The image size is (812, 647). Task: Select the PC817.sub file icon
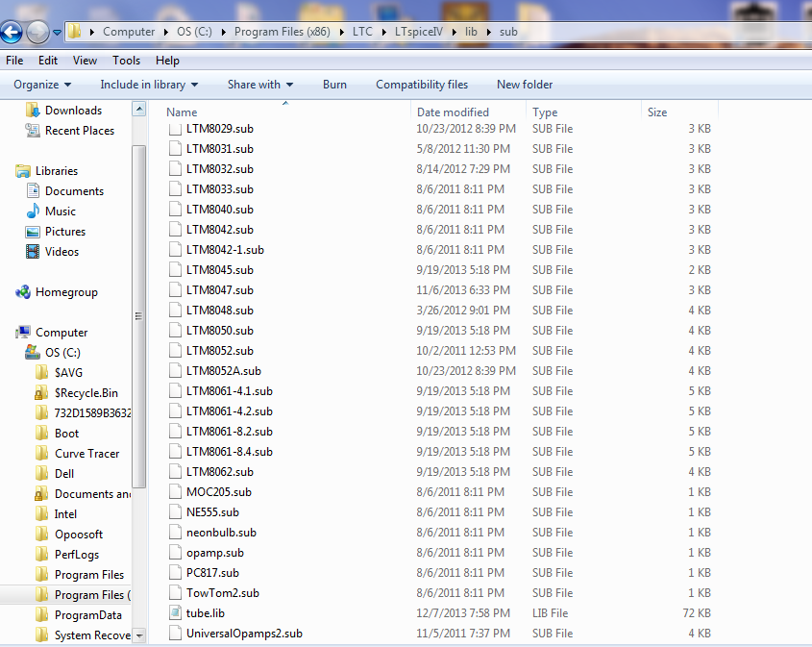click(175, 572)
